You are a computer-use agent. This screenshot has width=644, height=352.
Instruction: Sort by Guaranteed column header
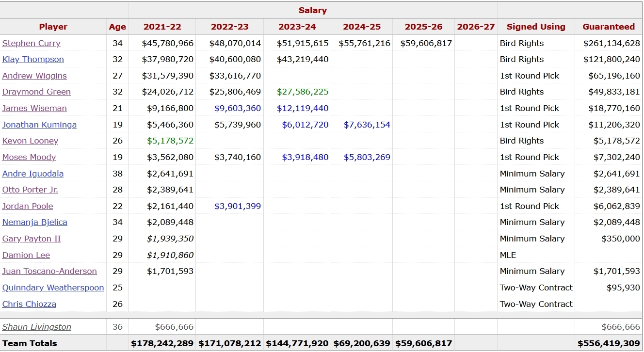(x=609, y=27)
